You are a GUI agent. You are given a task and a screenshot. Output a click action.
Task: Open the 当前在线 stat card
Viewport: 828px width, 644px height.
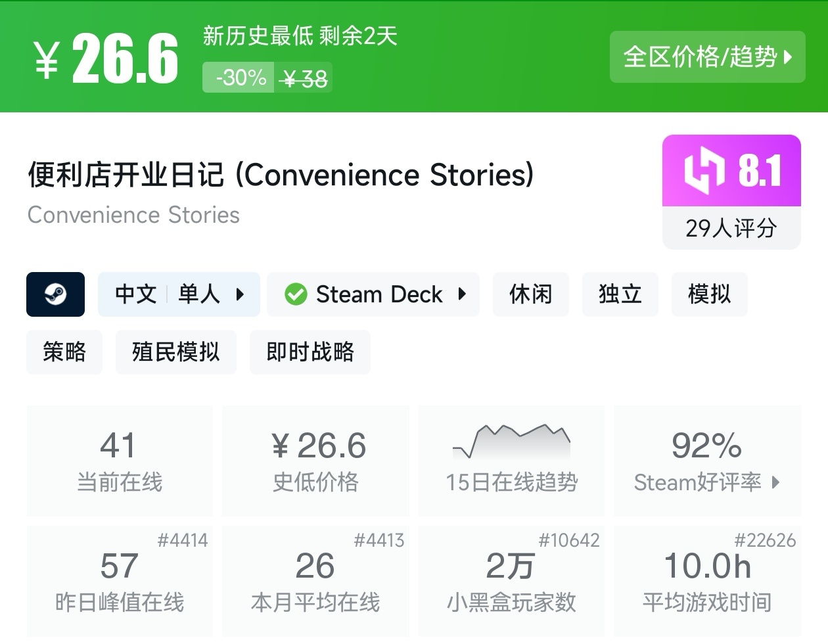[120, 460]
